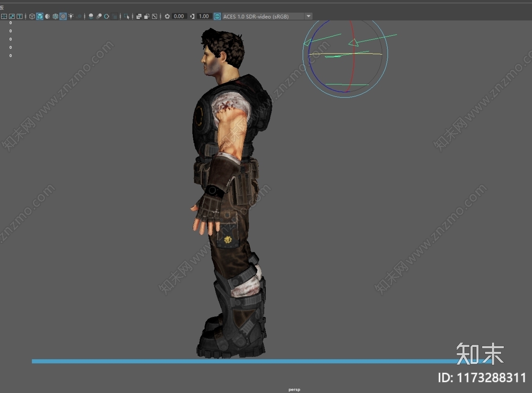
Task: Toggle X-ray active components icon
Action: 147,16
